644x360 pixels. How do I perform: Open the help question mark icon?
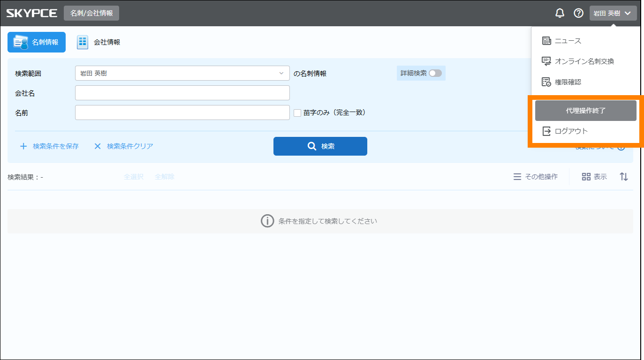pyautogui.click(x=578, y=13)
